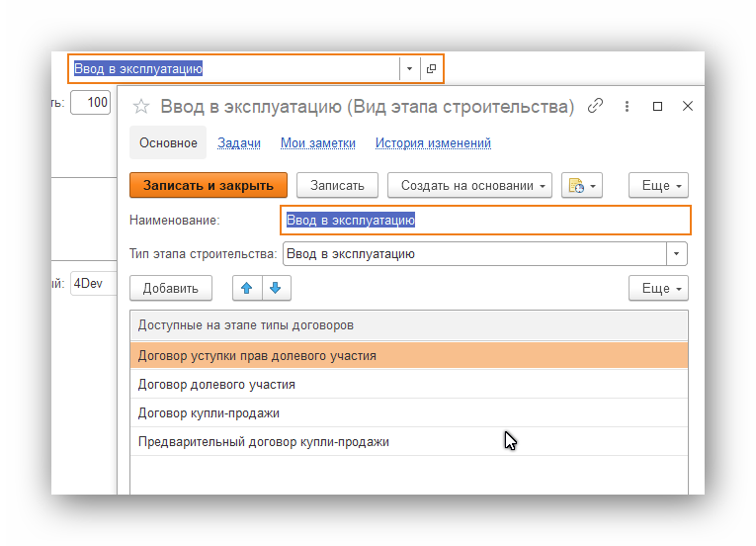
Task: Go to the Мои заметки tab
Action: click(317, 143)
